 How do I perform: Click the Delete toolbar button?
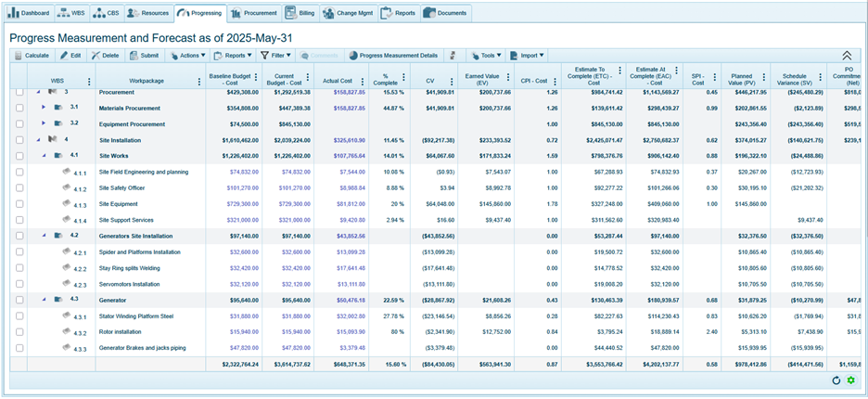tap(105, 56)
